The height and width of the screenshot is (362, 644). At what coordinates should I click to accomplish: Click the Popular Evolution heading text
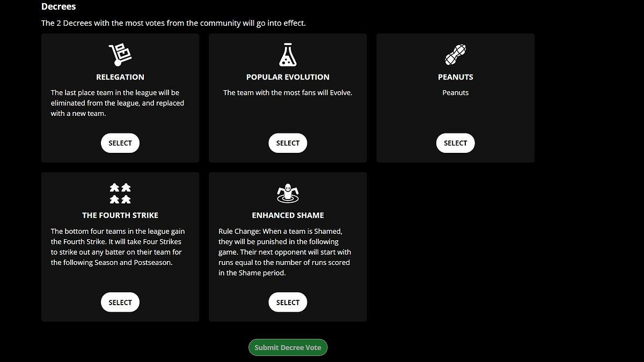pyautogui.click(x=288, y=77)
